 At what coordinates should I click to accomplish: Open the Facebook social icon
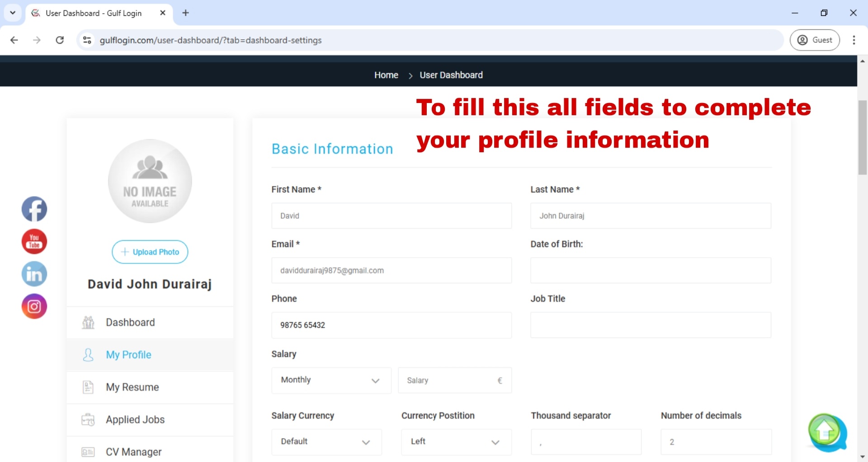pos(34,209)
